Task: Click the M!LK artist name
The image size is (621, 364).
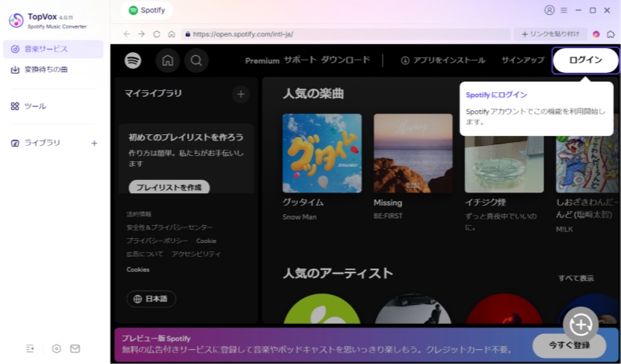Action: click(564, 229)
